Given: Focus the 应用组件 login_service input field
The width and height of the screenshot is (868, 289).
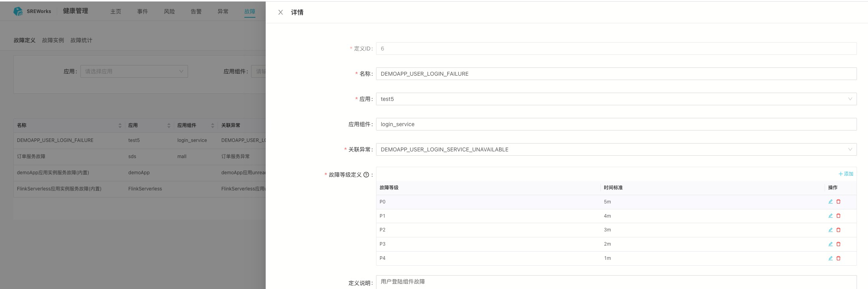Looking at the screenshot, I should tap(616, 124).
